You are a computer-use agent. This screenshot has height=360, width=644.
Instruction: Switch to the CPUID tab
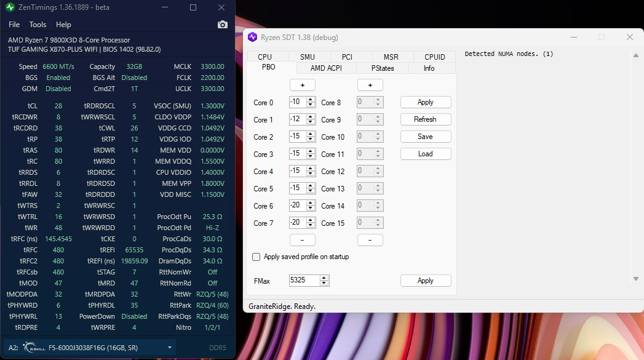point(434,57)
